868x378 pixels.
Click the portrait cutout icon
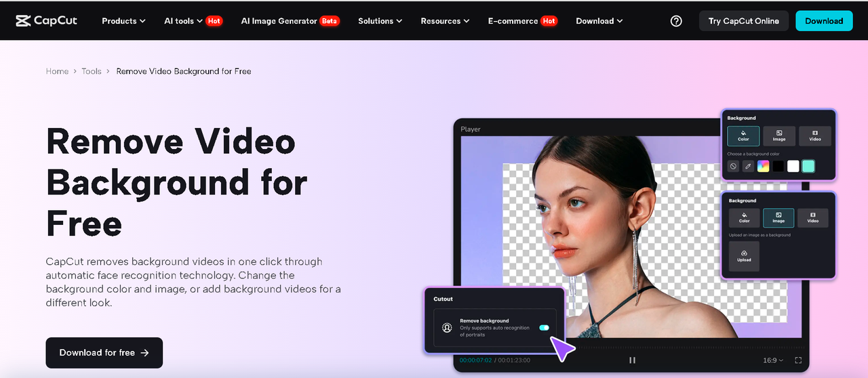pos(447,328)
